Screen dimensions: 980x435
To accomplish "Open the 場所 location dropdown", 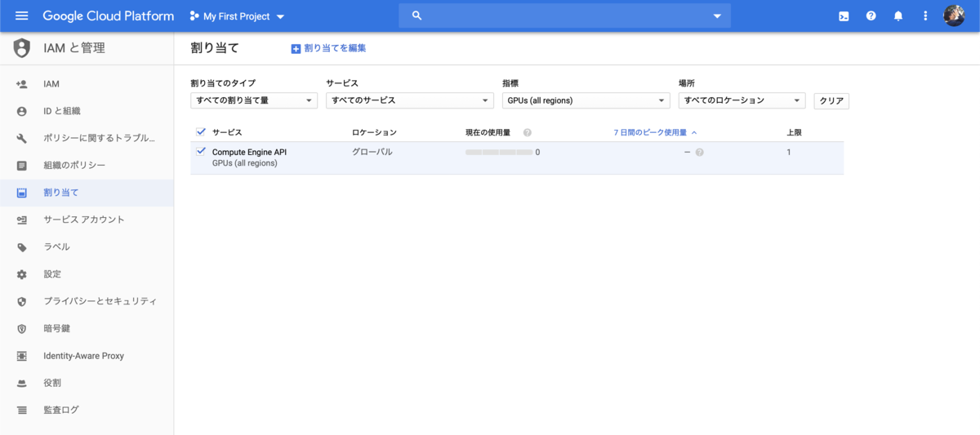I will click(742, 100).
